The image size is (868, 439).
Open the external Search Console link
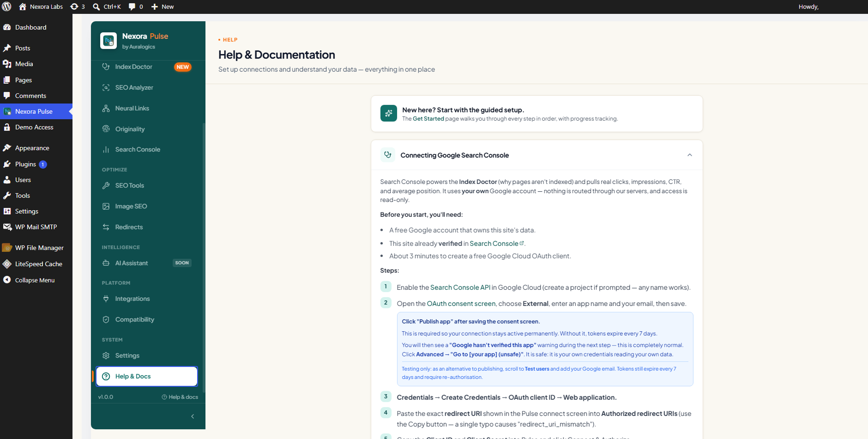click(497, 244)
